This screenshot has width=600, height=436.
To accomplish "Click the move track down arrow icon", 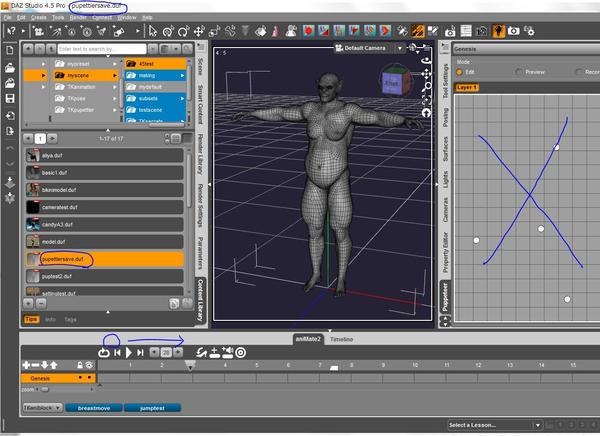I will tap(44, 365).
